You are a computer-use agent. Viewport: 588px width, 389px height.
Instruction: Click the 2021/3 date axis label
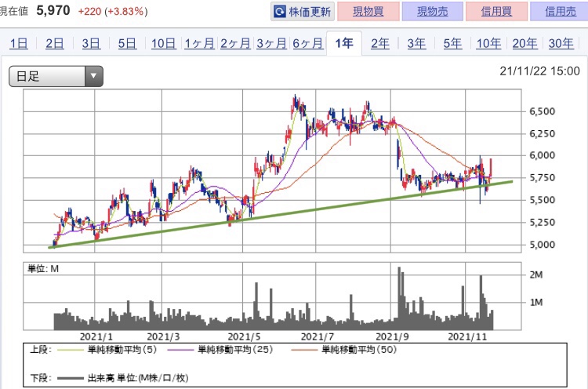click(x=163, y=336)
